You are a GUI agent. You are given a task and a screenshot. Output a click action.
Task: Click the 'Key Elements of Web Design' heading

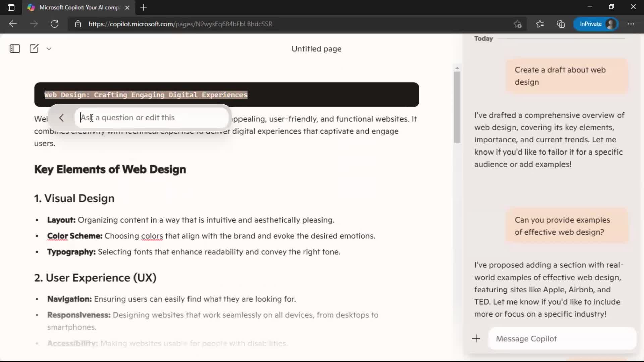[x=110, y=169]
